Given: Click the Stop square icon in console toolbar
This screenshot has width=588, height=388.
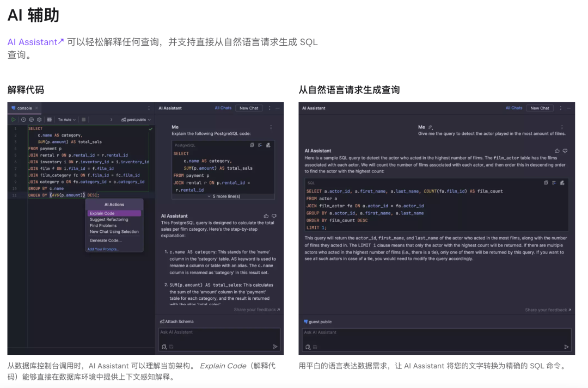Looking at the screenshot, I should point(84,120).
